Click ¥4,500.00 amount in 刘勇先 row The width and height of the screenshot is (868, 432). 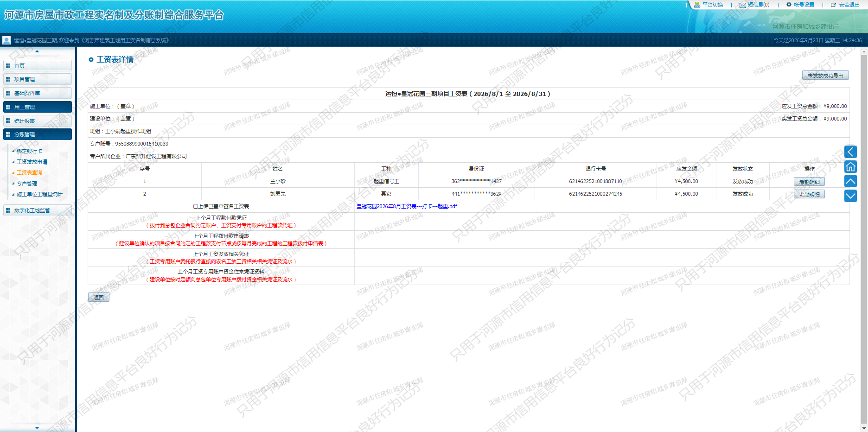point(686,194)
